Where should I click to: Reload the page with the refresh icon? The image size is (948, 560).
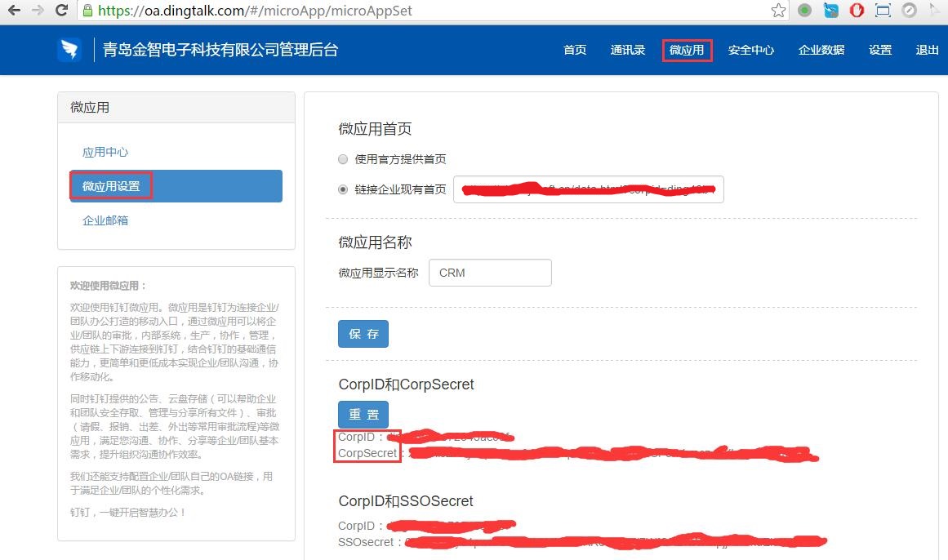point(61,11)
